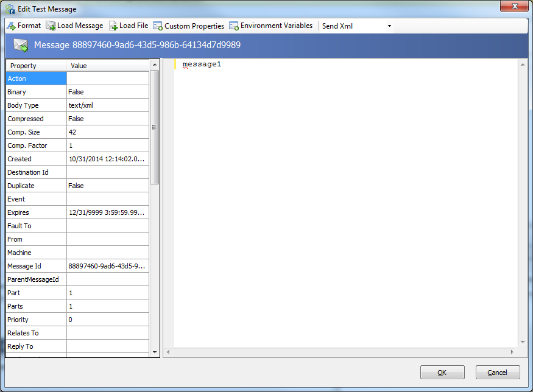Click the Binary property value field

(107, 92)
